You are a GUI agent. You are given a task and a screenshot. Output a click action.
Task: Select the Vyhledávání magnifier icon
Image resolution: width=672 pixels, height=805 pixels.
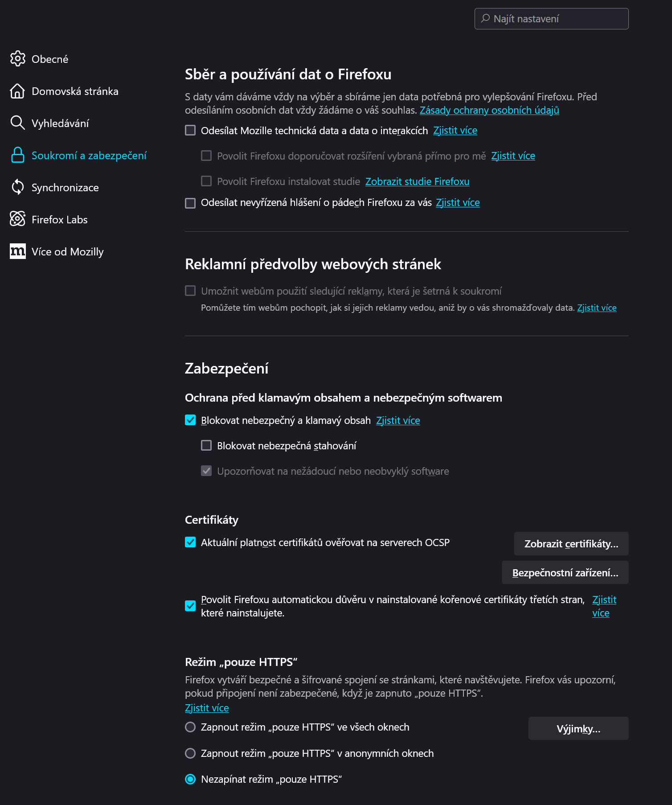coord(18,123)
